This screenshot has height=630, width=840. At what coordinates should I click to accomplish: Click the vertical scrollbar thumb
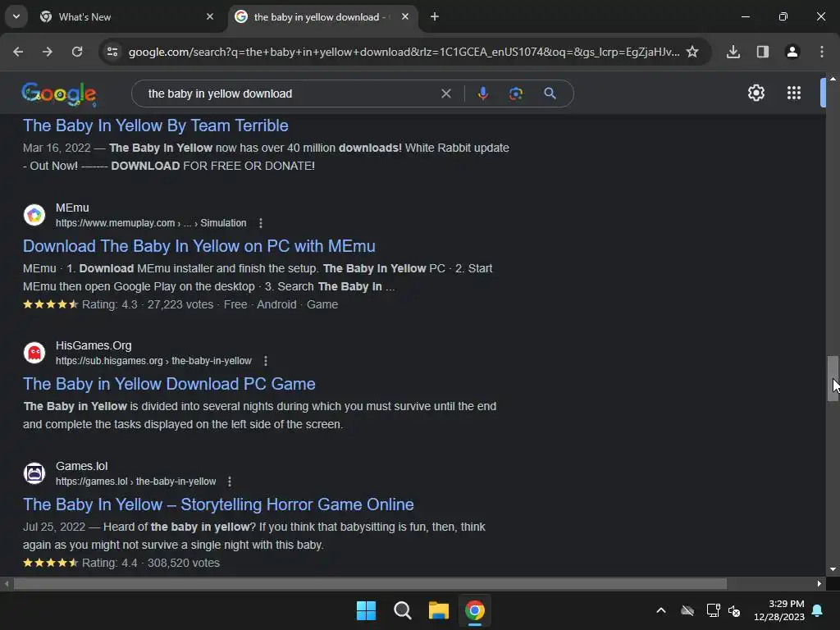(x=833, y=378)
